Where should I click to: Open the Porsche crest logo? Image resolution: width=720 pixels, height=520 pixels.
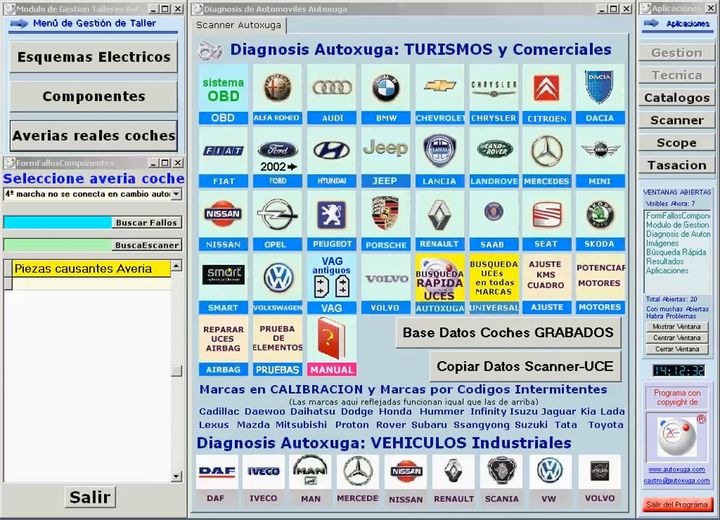coord(386,215)
